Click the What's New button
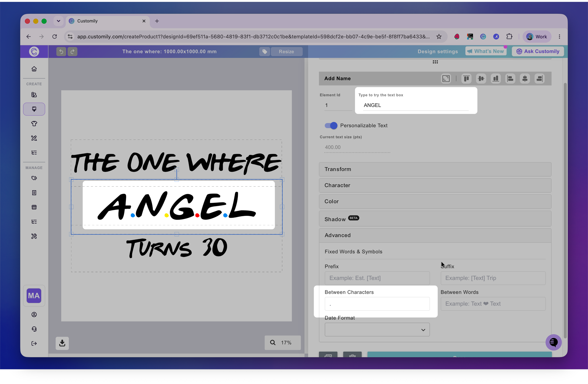The width and height of the screenshot is (588, 384). [x=486, y=51]
